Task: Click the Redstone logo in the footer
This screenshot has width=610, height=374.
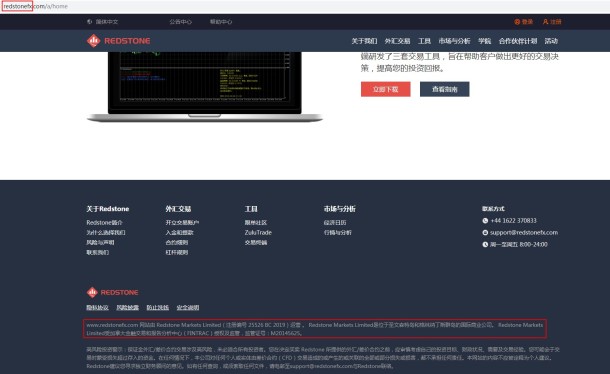Action: point(112,292)
